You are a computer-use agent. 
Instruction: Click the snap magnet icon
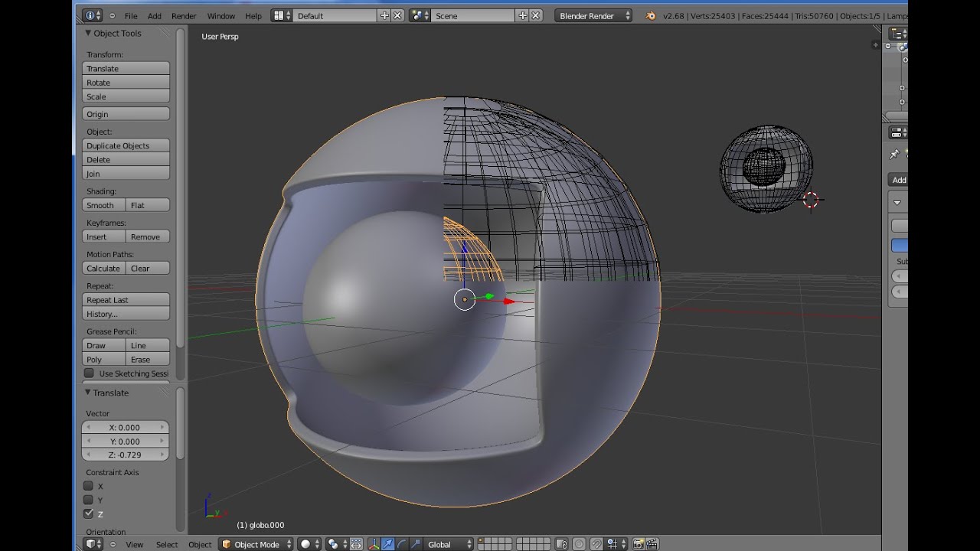(x=596, y=544)
